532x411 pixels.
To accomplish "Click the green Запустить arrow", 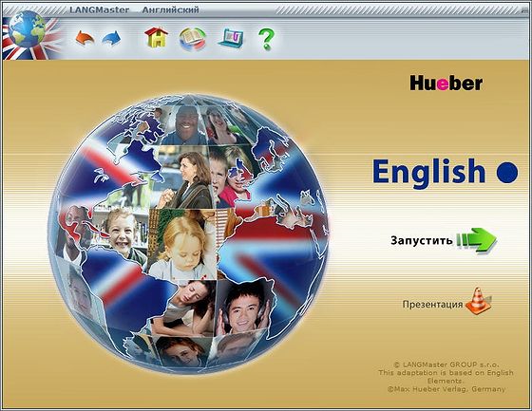I will [x=476, y=240].
